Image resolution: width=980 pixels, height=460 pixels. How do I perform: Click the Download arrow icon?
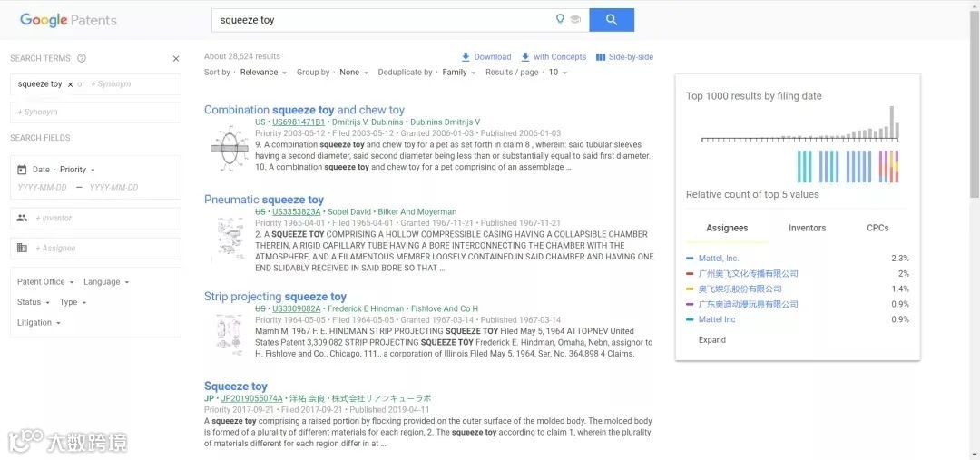(465, 57)
